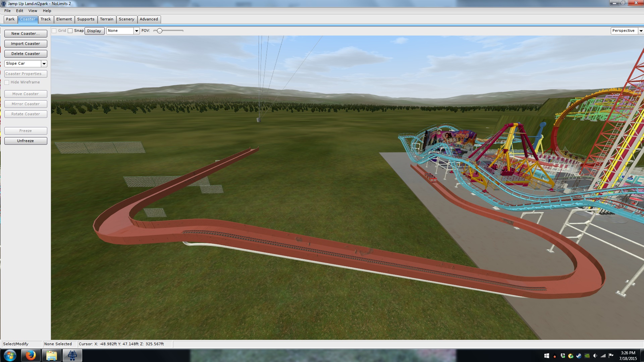Click the FOV slider handle
The image size is (644, 362).
coord(160,31)
